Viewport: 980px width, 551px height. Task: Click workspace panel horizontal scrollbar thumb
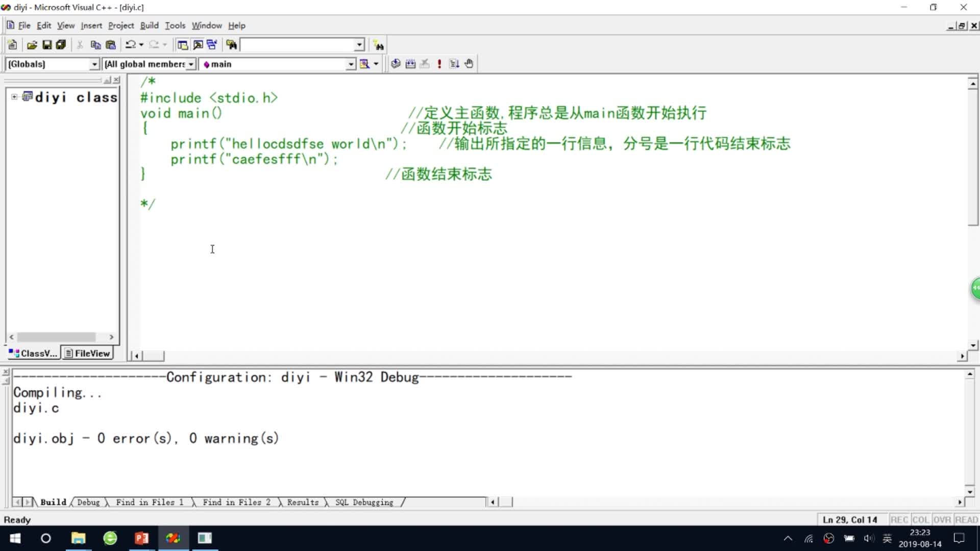[56, 337]
